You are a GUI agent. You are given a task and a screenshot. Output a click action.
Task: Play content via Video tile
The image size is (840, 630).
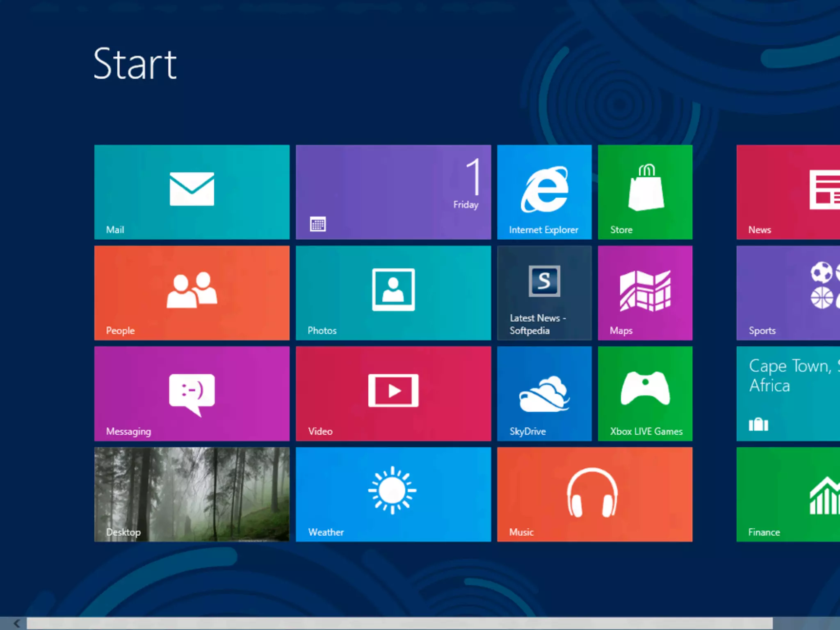point(393,394)
